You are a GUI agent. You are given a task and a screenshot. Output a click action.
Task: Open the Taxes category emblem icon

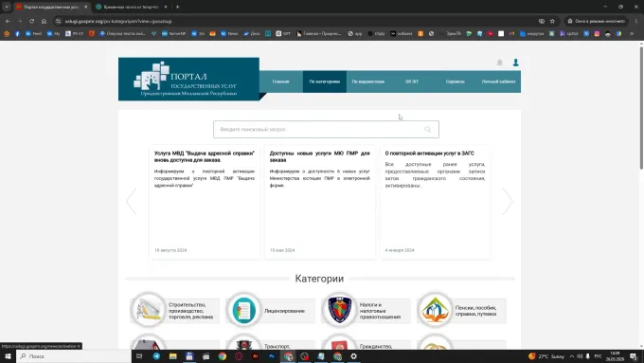[339, 310]
